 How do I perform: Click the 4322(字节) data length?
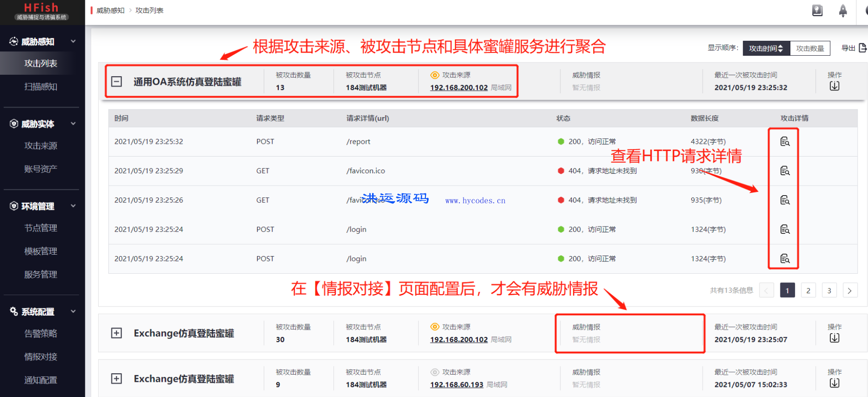point(708,142)
